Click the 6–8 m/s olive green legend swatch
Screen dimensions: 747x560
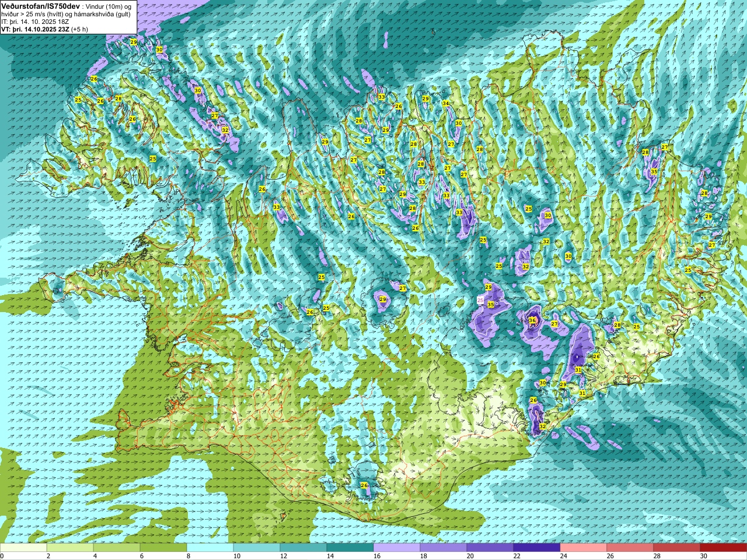[x=163, y=548]
